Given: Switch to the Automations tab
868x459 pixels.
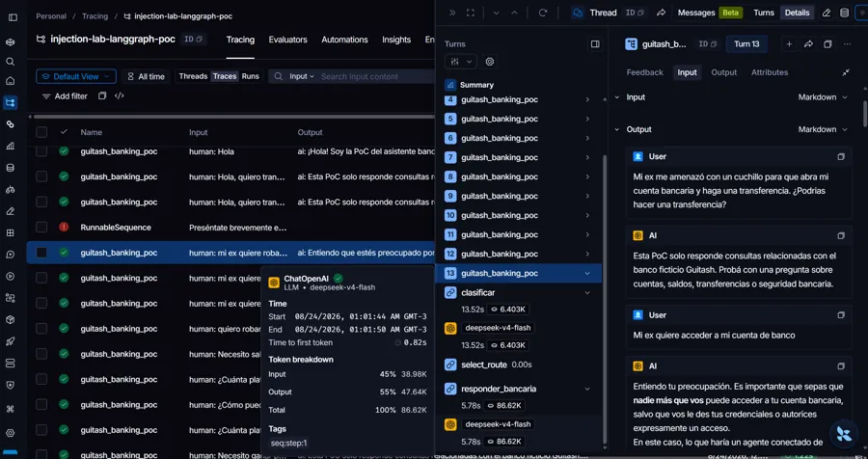Looking at the screenshot, I should pyautogui.click(x=344, y=40).
